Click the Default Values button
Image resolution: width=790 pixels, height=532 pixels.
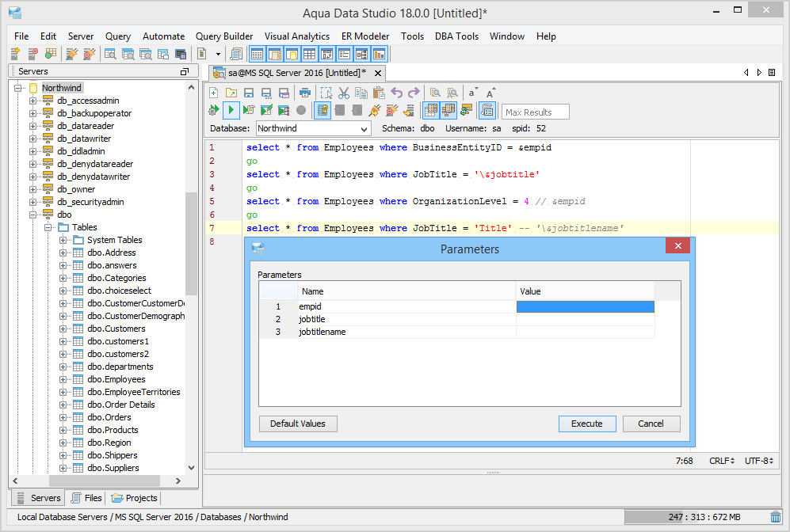coord(298,424)
